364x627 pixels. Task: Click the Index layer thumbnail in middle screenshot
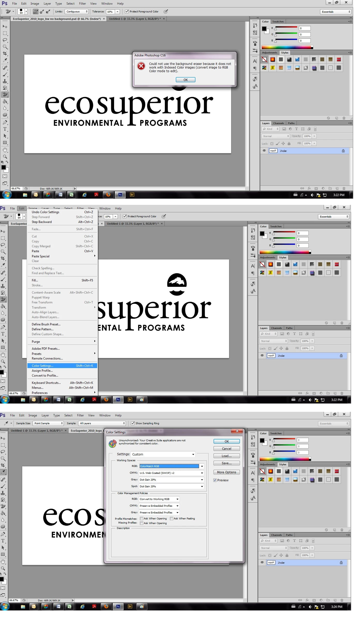[x=271, y=355]
